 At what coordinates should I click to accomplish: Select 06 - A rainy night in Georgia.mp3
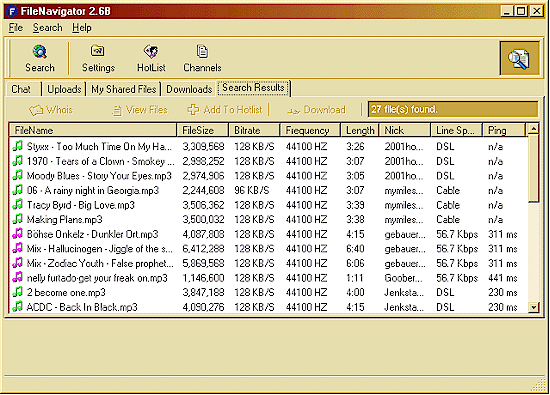coord(93,190)
